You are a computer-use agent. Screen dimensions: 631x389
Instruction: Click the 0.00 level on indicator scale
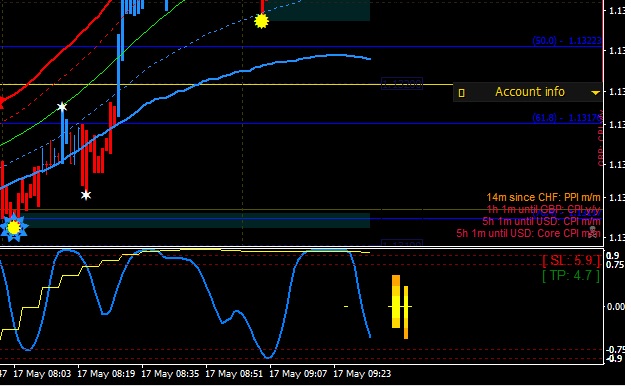click(x=616, y=307)
